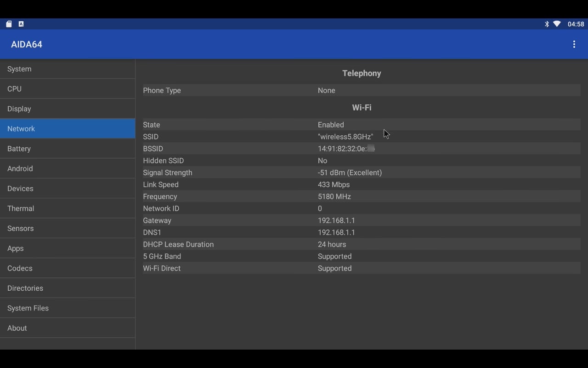This screenshot has height=368, width=588.
Task: Click the Wi-Fi section header
Action: pyautogui.click(x=362, y=107)
